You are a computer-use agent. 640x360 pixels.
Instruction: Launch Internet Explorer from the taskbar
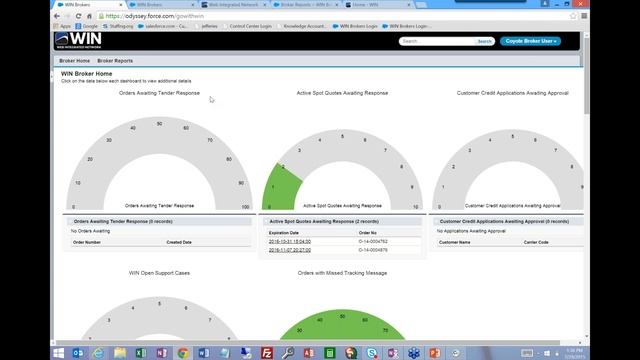click(98, 353)
